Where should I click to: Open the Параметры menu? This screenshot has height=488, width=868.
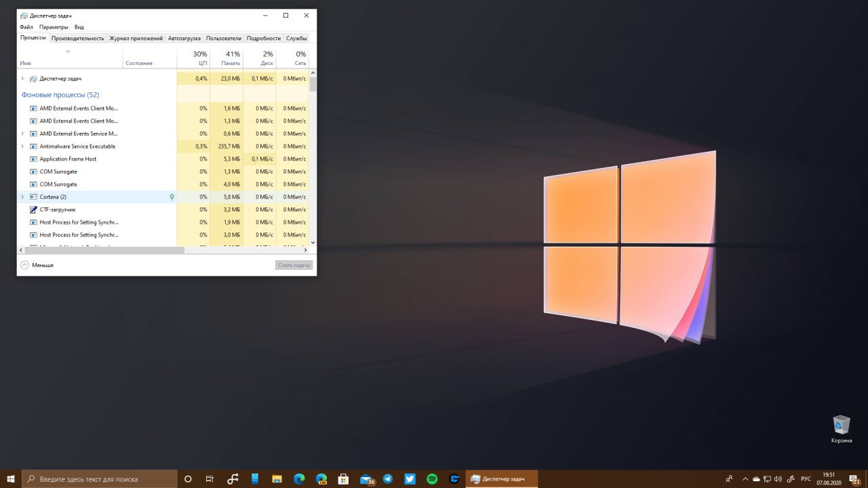pos(54,27)
